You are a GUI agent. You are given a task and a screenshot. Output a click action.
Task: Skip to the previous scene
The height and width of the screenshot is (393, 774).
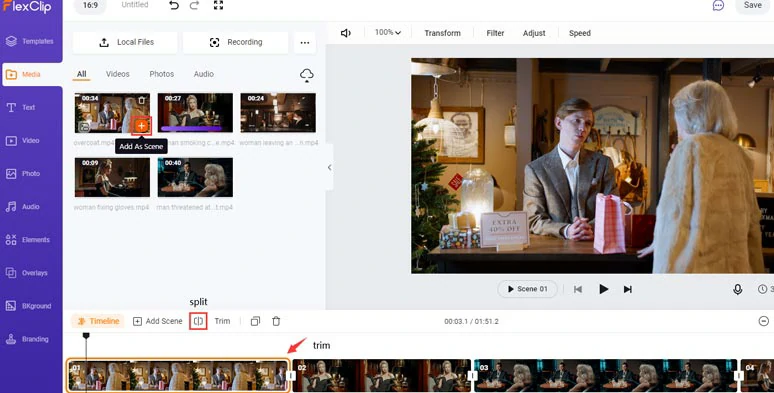click(578, 289)
